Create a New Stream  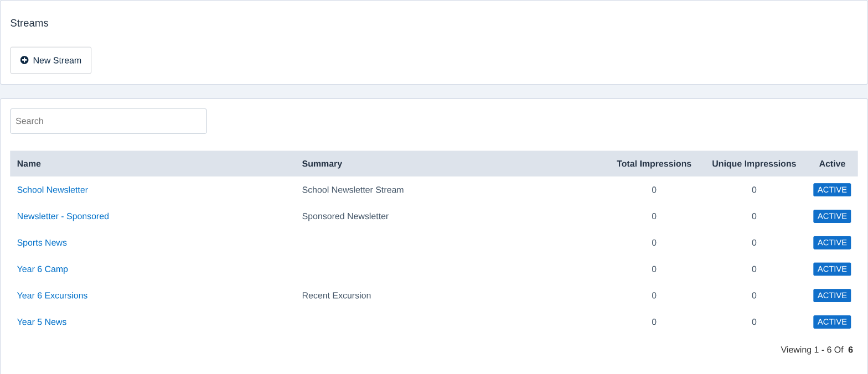pyautogui.click(x=51, y=60)
